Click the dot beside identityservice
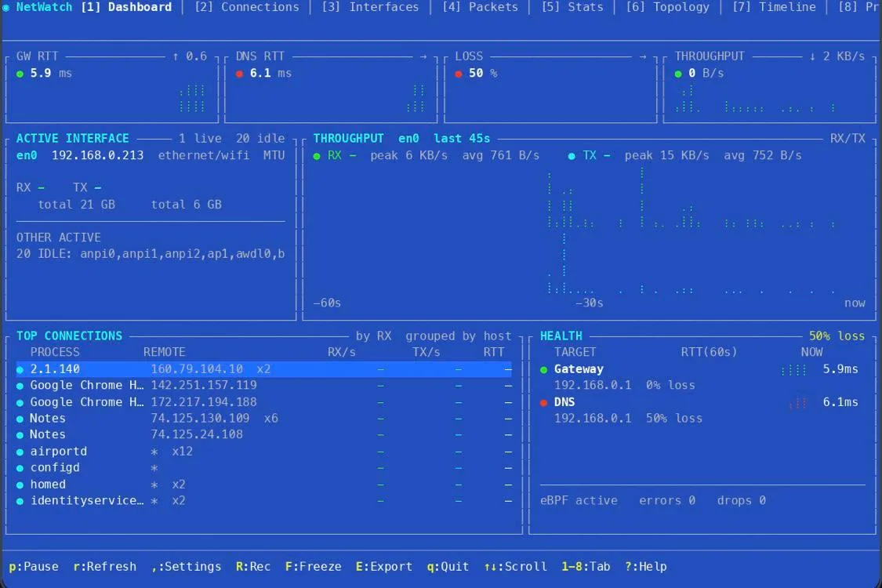 [x=20, y=501]
